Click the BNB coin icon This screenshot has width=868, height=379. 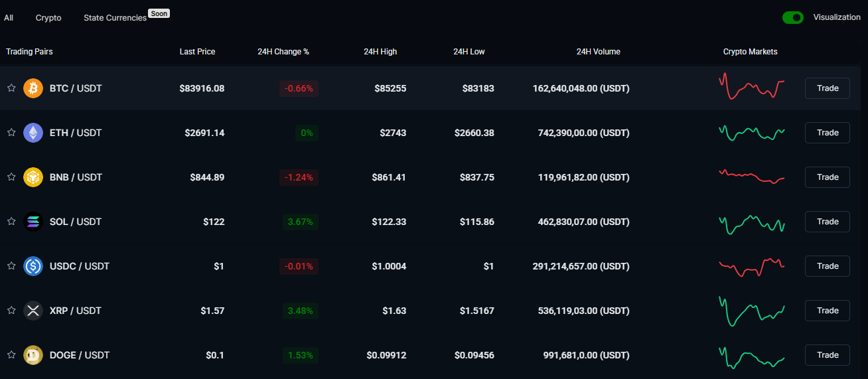(33, 177)
